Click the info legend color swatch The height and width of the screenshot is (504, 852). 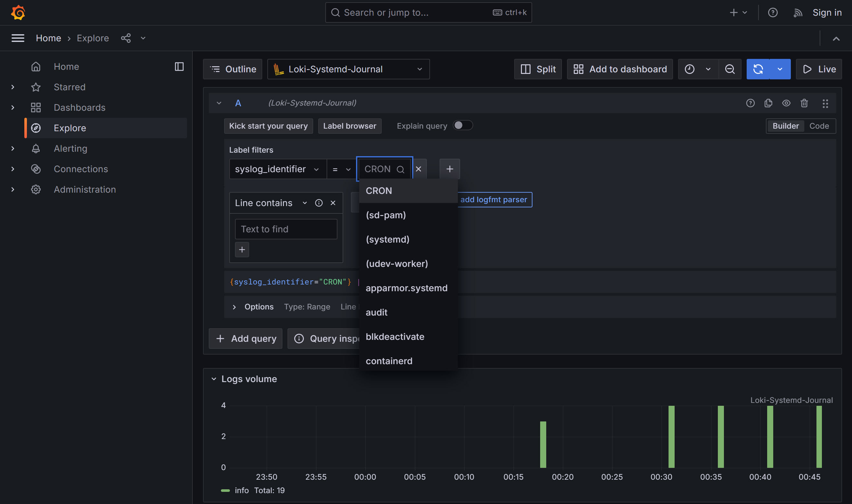(225, 491)
